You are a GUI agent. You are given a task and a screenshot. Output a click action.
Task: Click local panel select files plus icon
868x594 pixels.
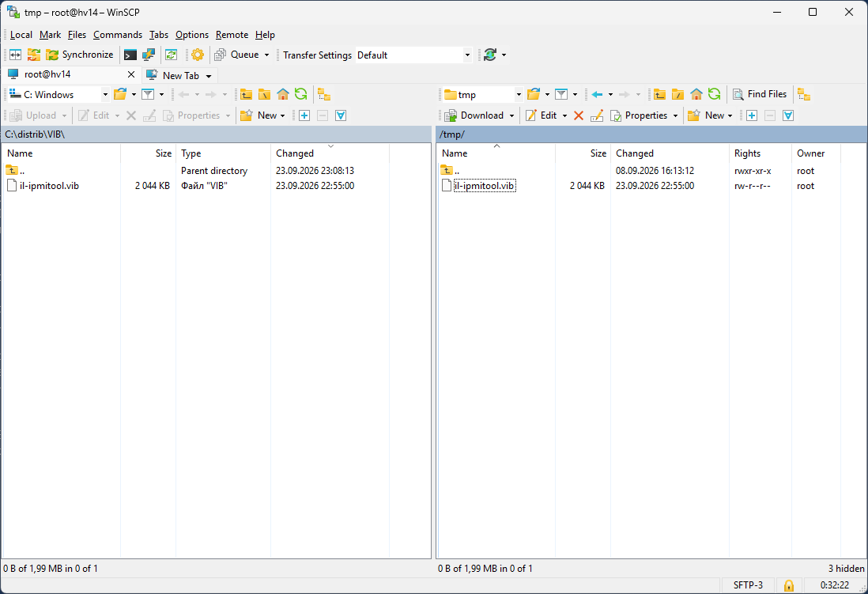click(304, 115)
